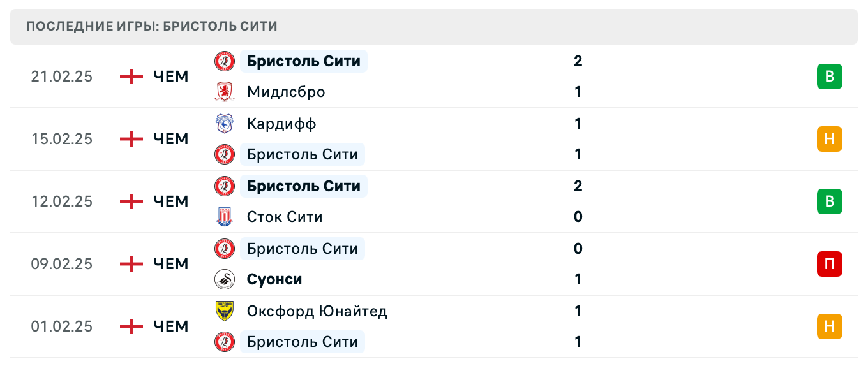The height and width of the screenshot is (366, 868).
Task: Click the Stoke City club crest icon
Action: click(x=225, y=217)
